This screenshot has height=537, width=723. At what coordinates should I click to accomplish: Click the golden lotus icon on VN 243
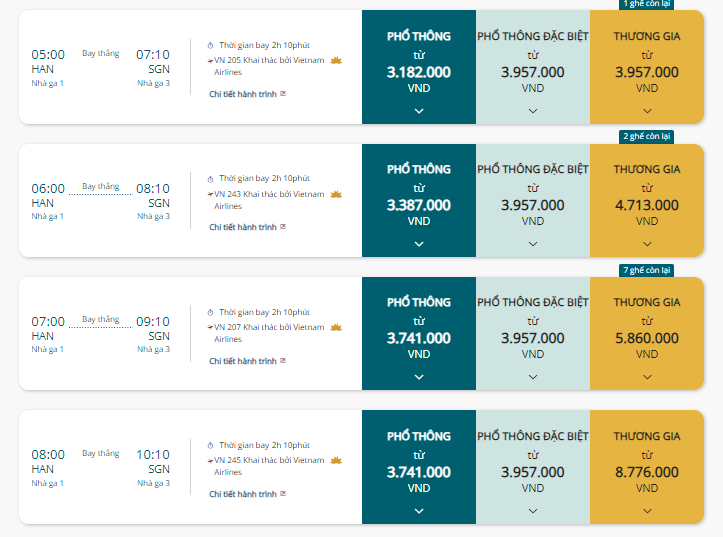tap(336, 194)
